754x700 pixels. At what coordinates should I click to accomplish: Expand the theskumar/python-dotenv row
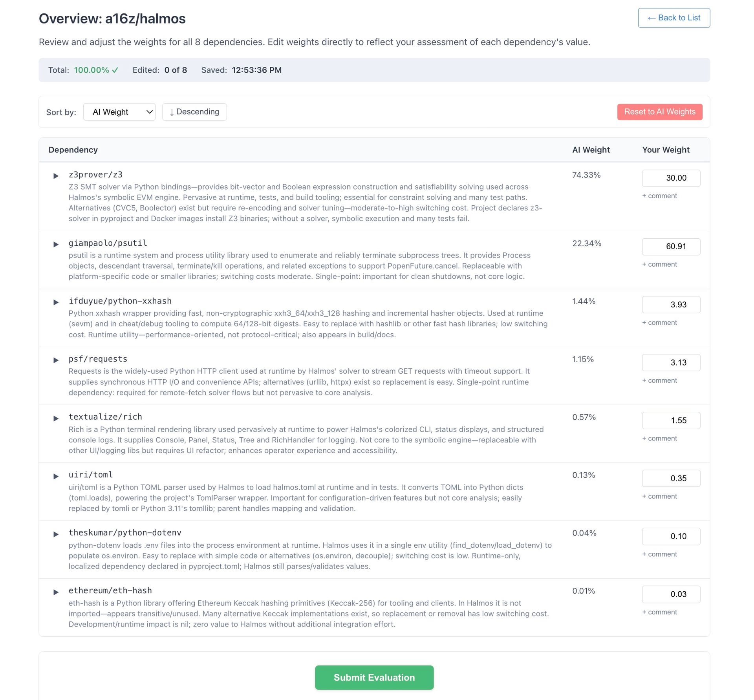point(56,534)
